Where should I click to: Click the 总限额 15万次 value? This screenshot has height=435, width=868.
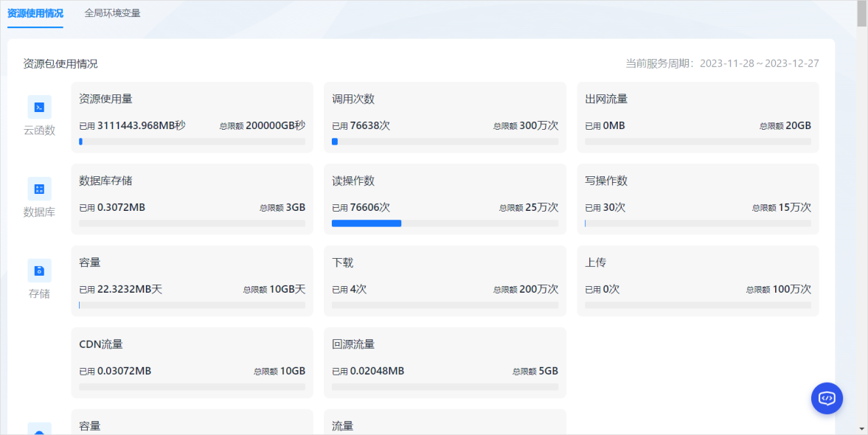tap(782, 207)
